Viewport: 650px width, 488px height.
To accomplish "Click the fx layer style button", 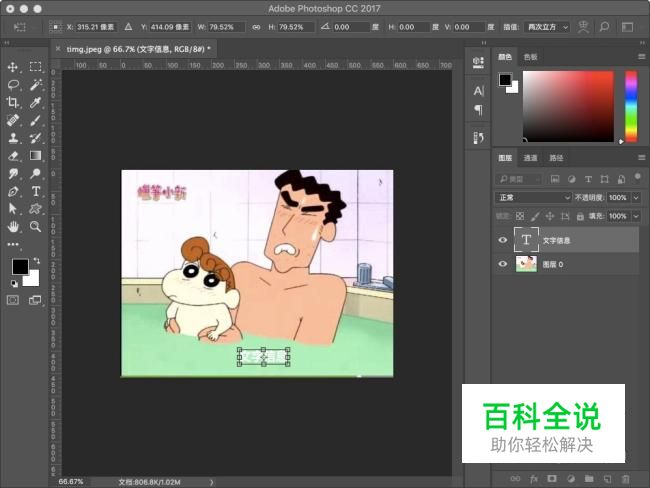I will pos(534,479).
